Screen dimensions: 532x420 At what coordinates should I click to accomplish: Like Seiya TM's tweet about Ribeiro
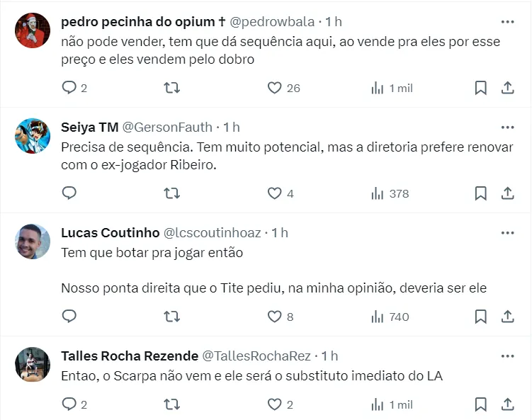[x=275, y=193]
